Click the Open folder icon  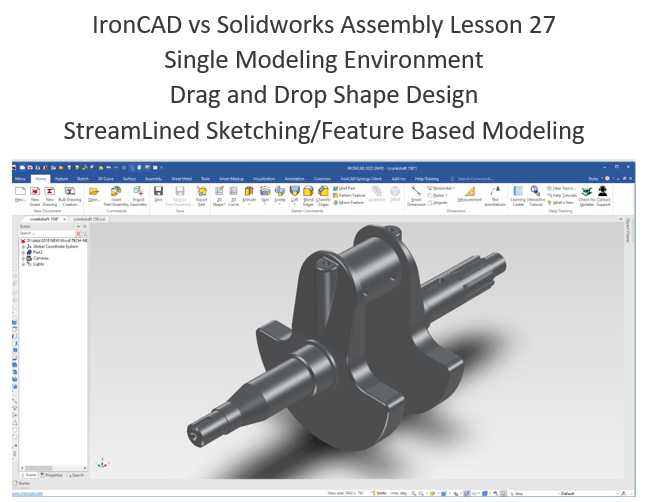pos(94,191)
